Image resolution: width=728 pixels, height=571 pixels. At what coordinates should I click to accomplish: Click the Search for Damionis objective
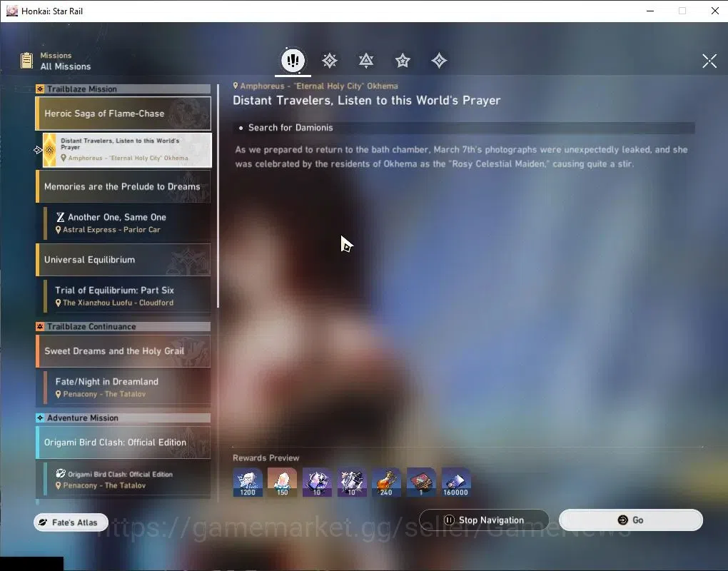pos(464,128)
